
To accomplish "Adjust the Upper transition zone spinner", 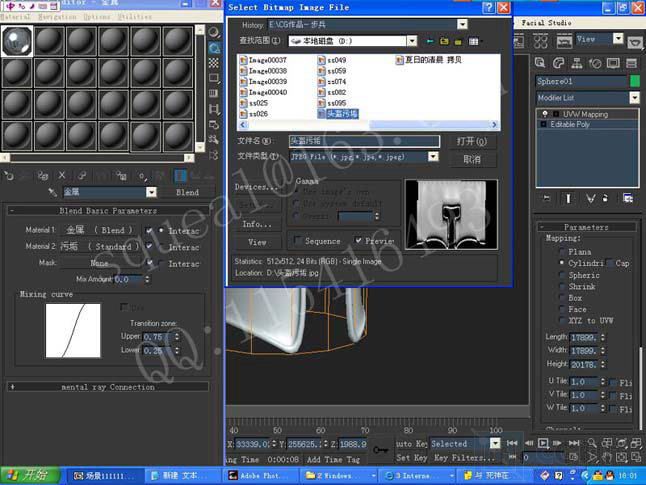I will click(x=177, y=337).
